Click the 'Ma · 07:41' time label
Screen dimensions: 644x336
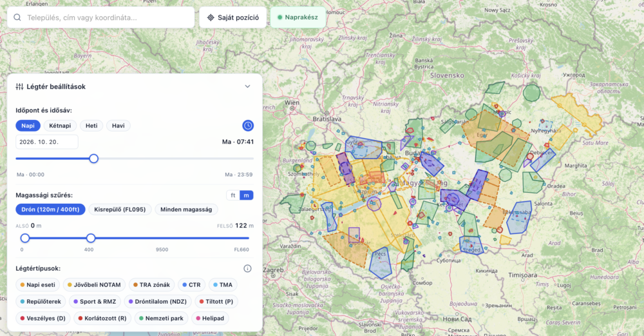(238, 141)
